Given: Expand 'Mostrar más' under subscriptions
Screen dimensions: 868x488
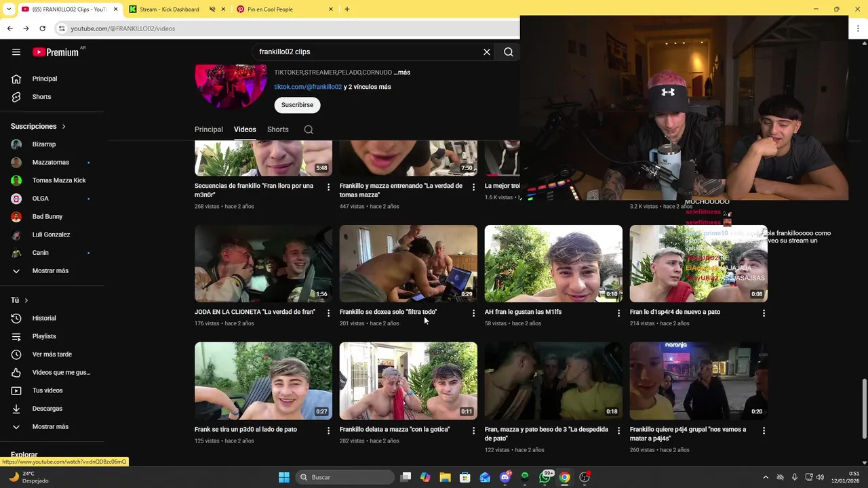Looking at the screenshot, I should coord(52,271).
